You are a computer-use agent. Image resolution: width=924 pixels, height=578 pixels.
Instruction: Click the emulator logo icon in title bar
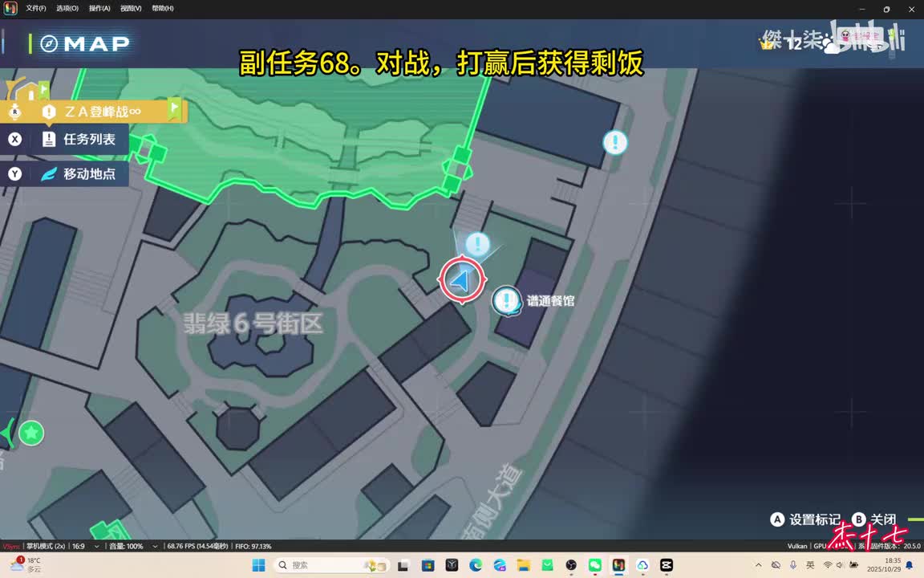[x=10, y=8]
